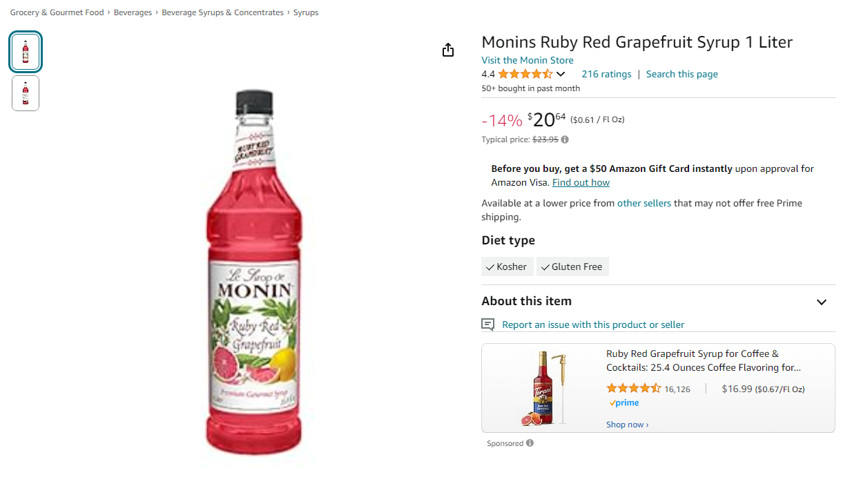The height and width of the screenshot is (504, 841).
Task: Toggle the Gluten Free diet type chip
Action: 572,266
